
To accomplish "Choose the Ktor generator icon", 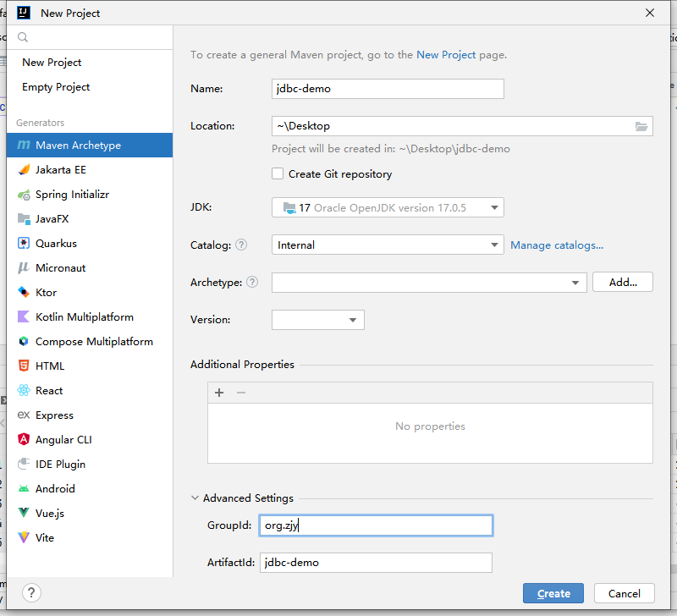I will (24, 293).
